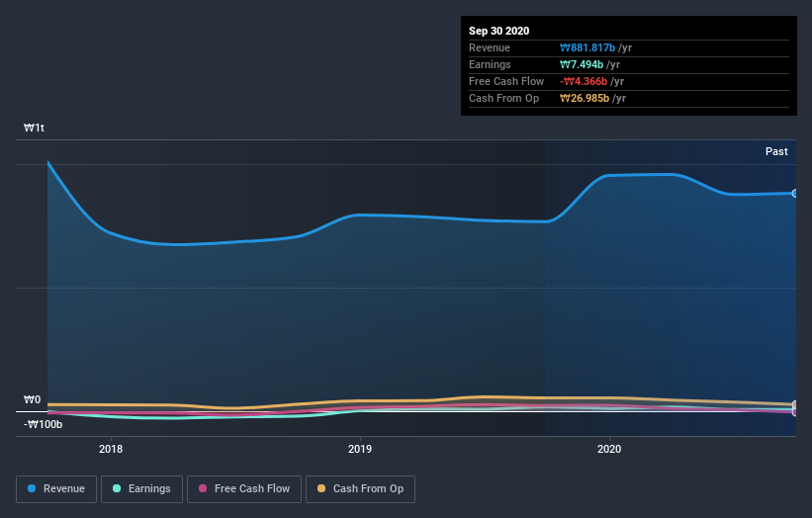
Task: Click the -₩100b y-axis label
Action: pyautogui.click(x=43, y=424)
